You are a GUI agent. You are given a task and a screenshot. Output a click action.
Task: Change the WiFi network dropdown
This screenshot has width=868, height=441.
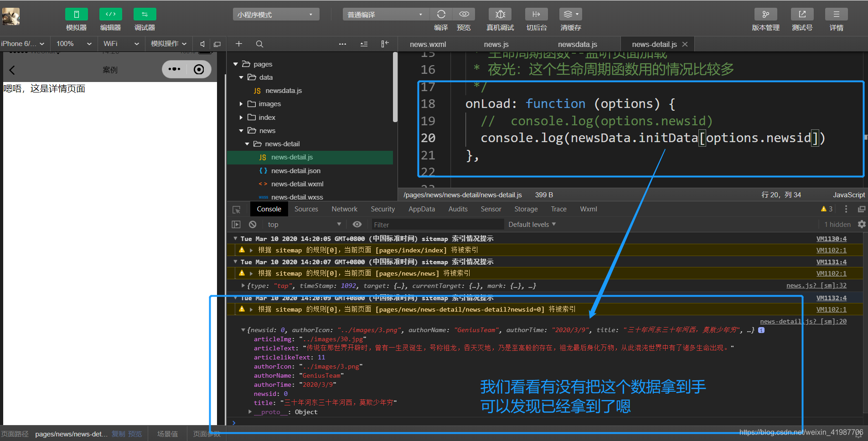coord(121,44)
